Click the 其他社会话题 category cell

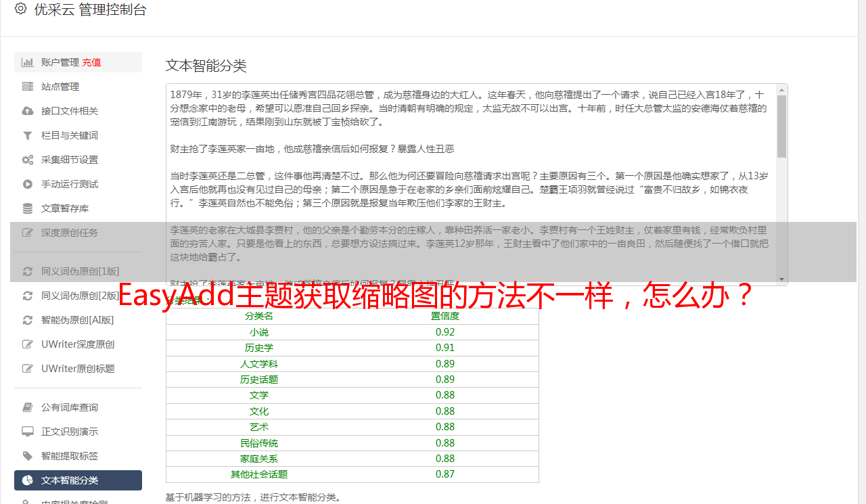click(x=259, y=474)
